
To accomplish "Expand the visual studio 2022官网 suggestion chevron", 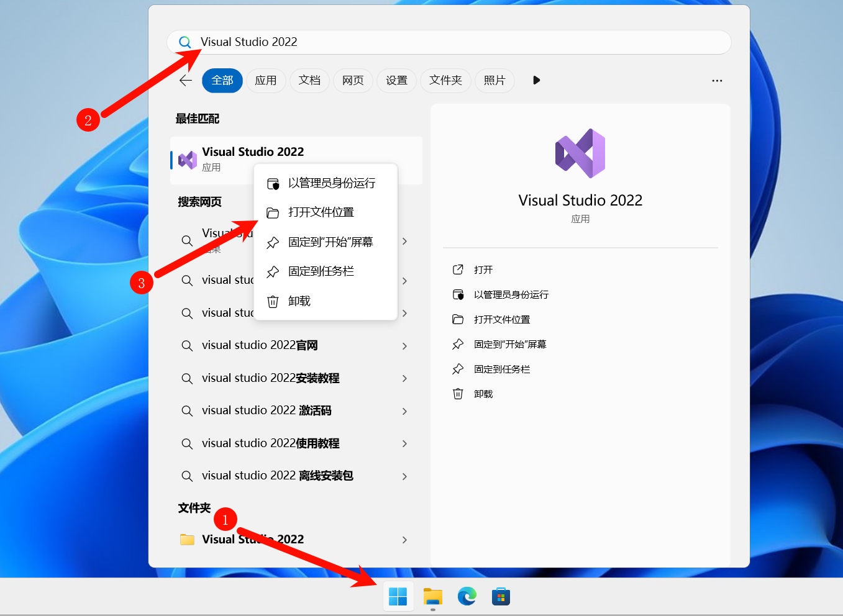I will (404, 346).
